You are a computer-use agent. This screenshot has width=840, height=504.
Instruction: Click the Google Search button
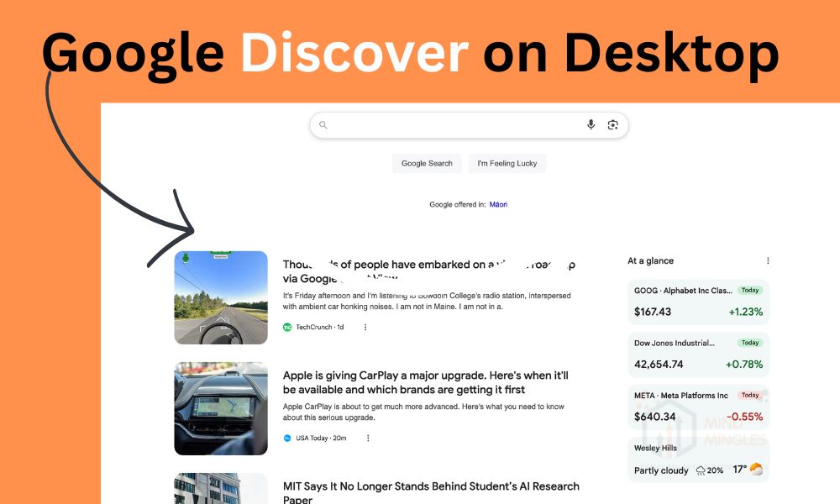(427, 163)
